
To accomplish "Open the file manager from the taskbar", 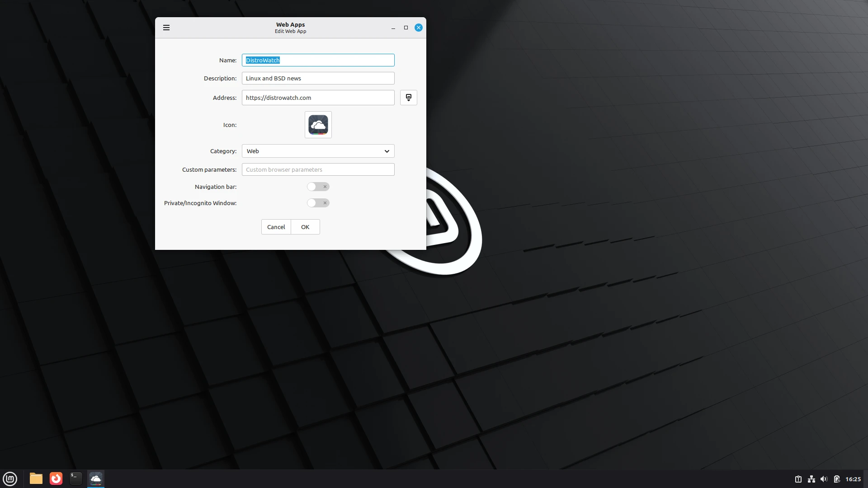I will [x=36, y=479].
